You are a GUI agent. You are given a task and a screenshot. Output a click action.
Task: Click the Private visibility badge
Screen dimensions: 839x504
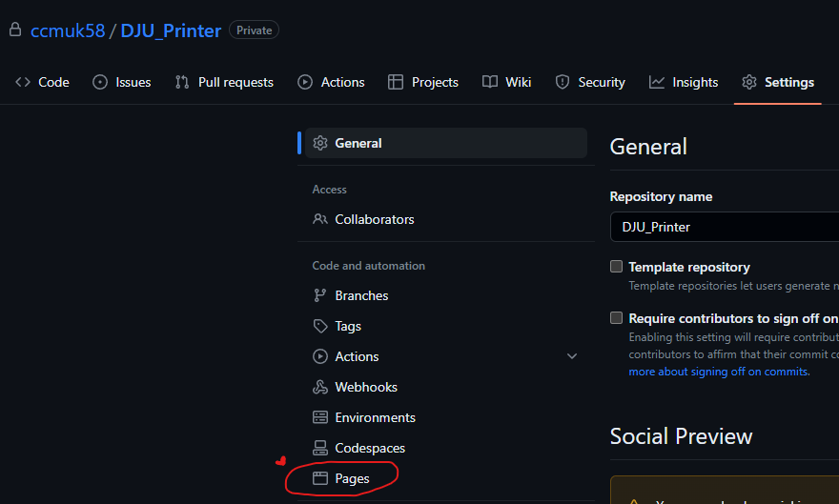coord(254,30)
